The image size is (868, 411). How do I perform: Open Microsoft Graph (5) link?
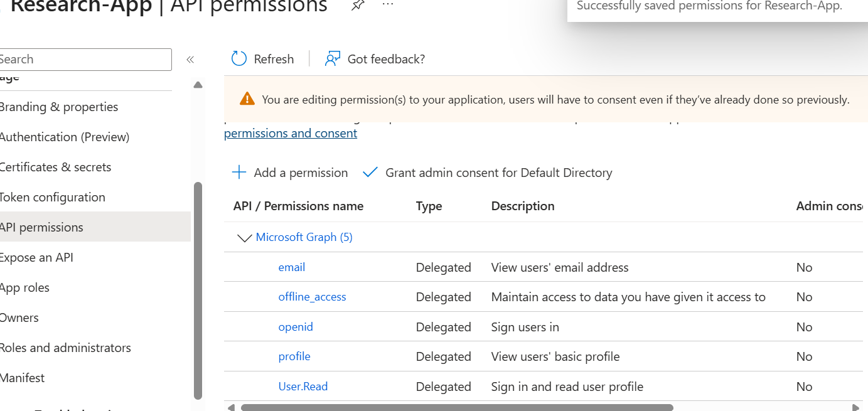[x=304, y=237]
